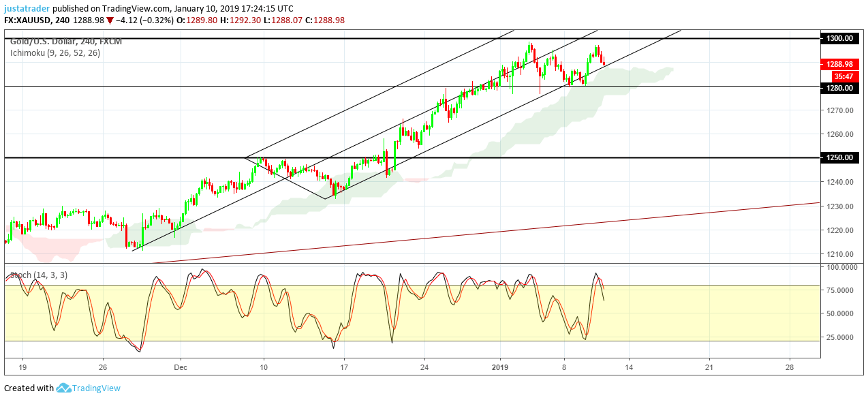This screenshot has width=868, height=400.
Task: Click the 1220.00 price axis value
Action: (x=839, y=230)
